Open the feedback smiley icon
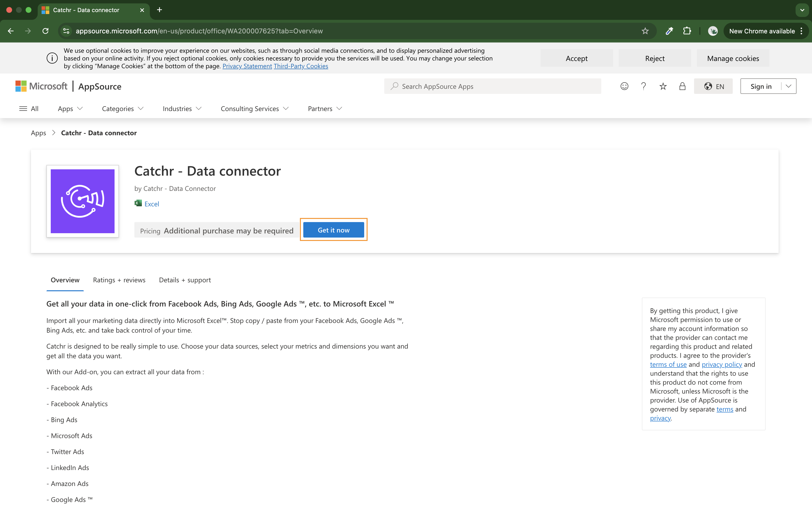 [x=624, y=86]
